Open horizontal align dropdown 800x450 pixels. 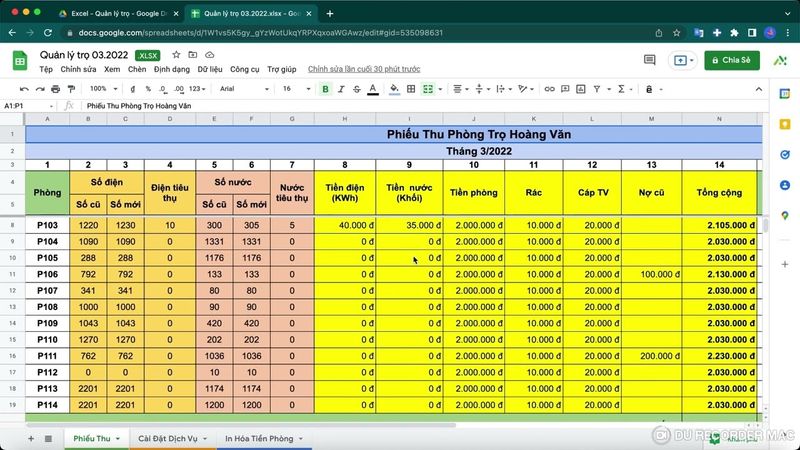[x=461, y=89]
